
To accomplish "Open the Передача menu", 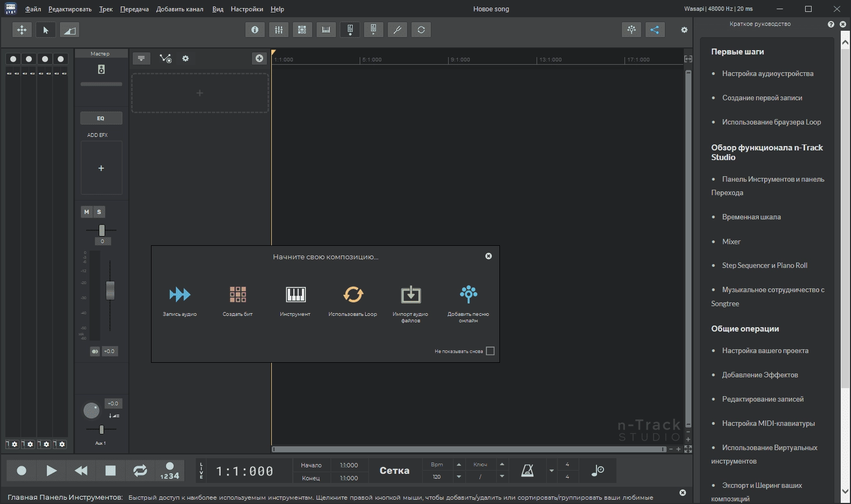I will point(134,9).
